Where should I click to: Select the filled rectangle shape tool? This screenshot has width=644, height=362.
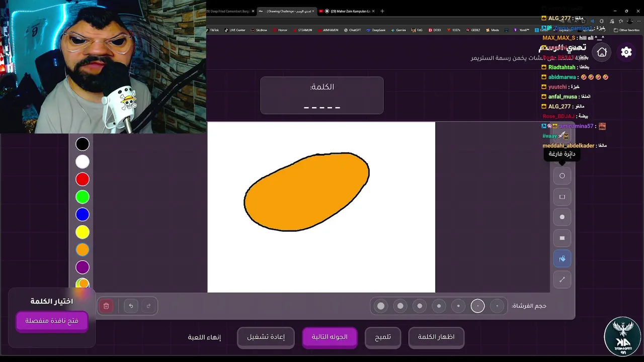(562, 238)
